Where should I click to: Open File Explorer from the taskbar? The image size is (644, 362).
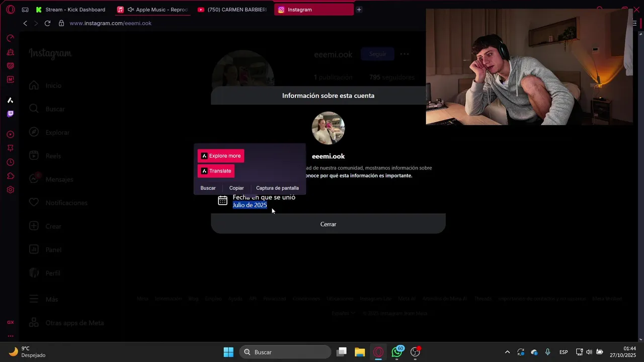[x=360, y=352]
